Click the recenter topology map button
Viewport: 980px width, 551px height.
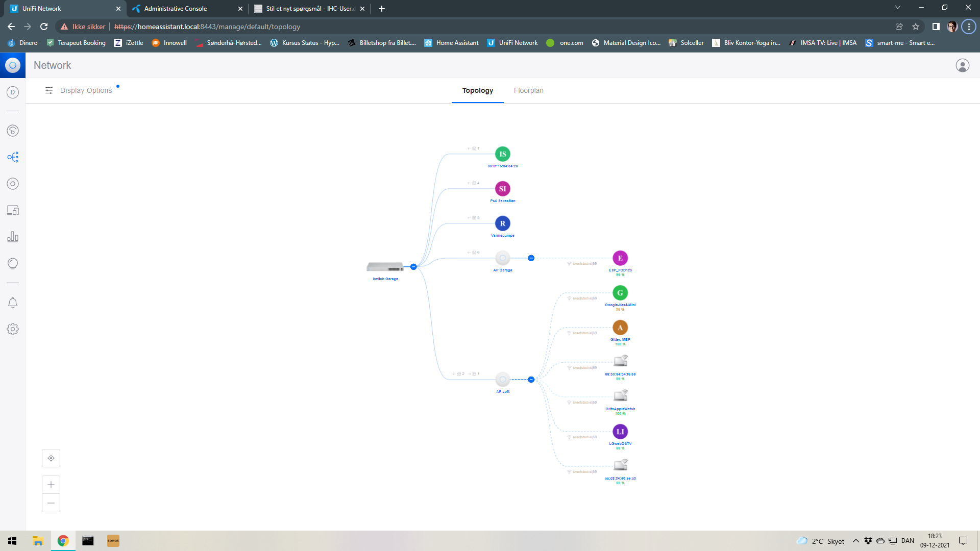[x=51, y=458]
